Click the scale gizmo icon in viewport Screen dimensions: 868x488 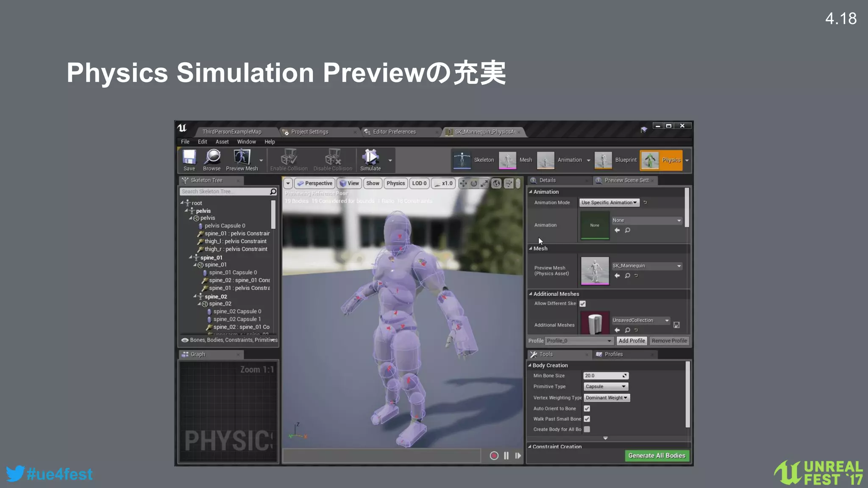[484, 183]
